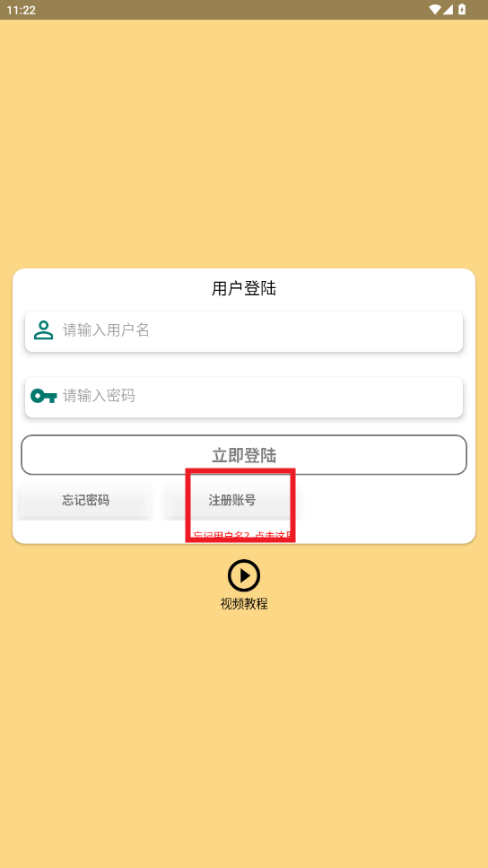488x868 pixels.
Task: Play the 视频教程 circular play icon
Action: point(243,575)
